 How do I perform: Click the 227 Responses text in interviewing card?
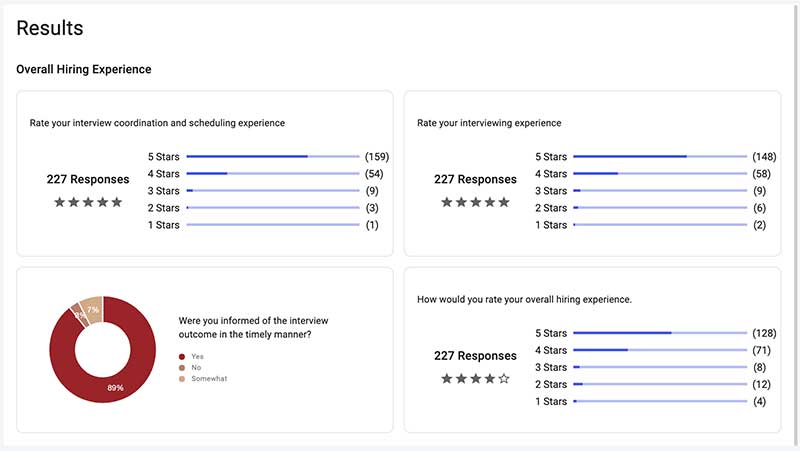coord(475,180)
